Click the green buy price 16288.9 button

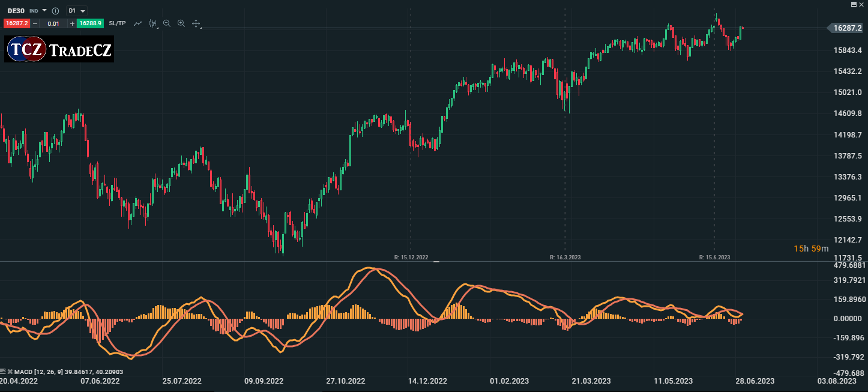(90, 23)
